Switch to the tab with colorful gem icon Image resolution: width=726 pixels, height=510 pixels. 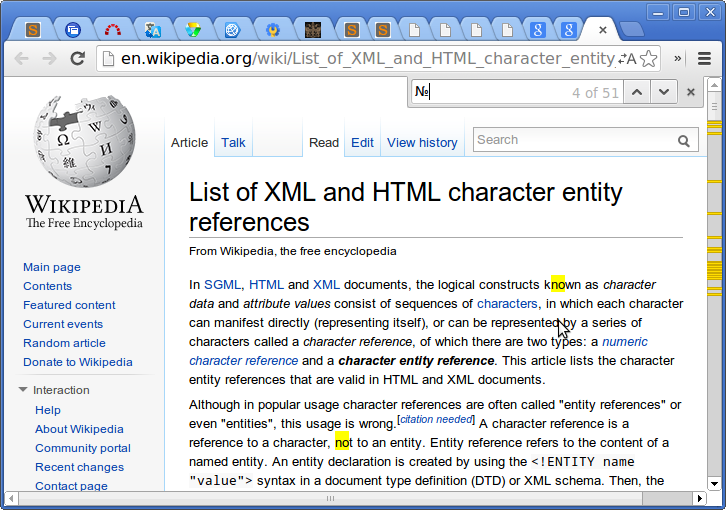coord(193,30)
